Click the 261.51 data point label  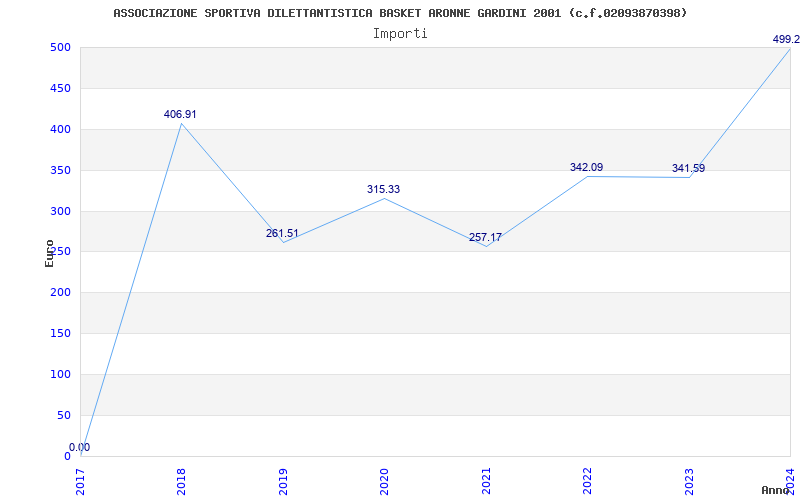coord(282,233)
